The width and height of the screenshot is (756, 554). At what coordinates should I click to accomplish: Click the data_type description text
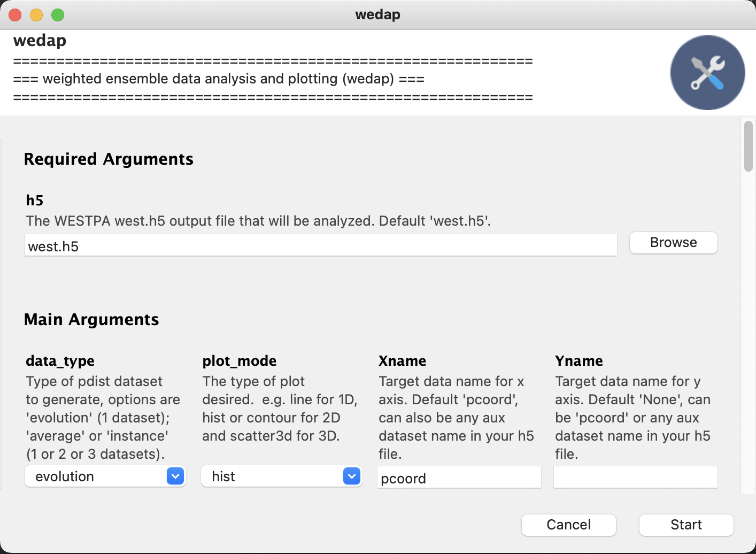pos(102,418)
